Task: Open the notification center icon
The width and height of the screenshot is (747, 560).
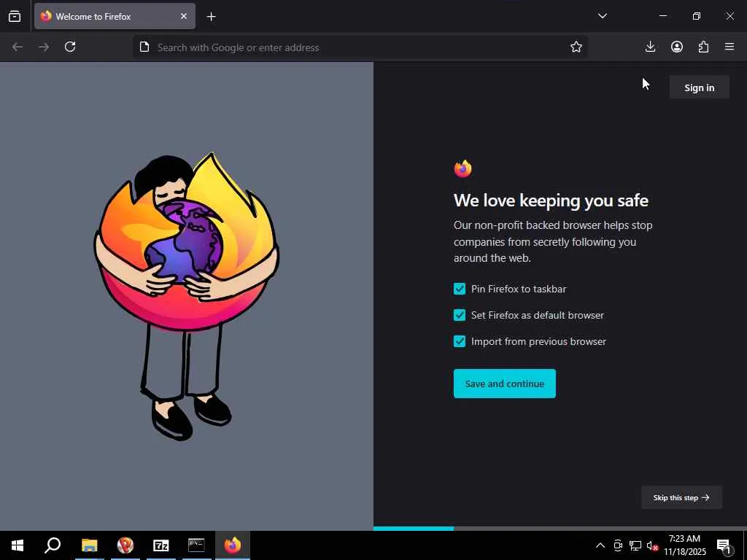Action: tap(724, 545)
